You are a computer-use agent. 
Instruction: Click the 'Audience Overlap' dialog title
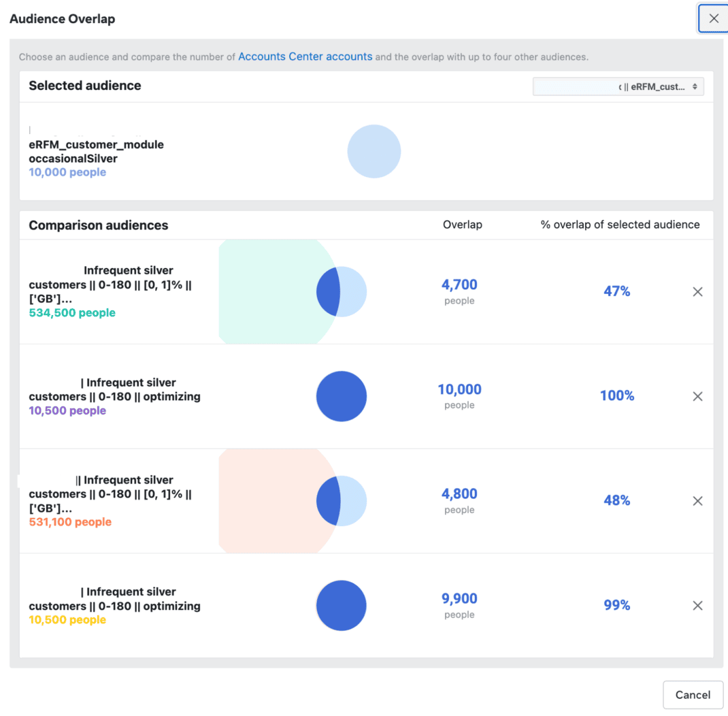pyautogui.click(x=62, y=19)
